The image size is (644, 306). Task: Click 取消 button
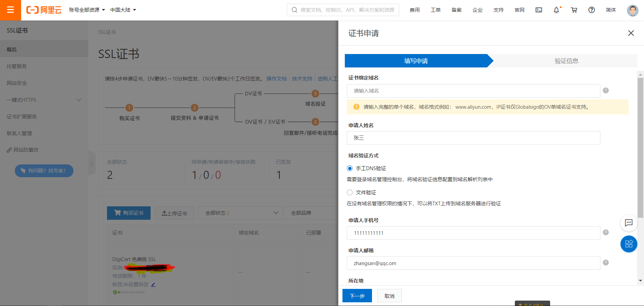tap(389, 296)
